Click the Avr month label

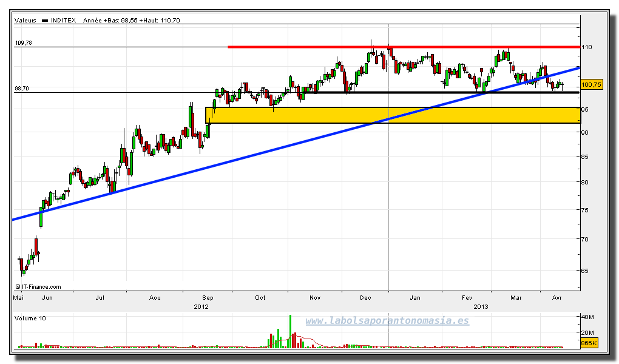[556, 298]
